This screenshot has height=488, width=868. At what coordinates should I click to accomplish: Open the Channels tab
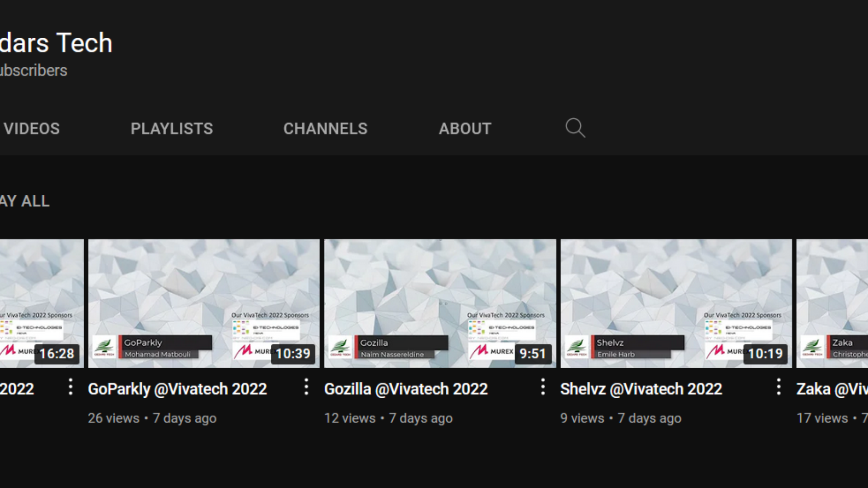(x=325, y=129)
